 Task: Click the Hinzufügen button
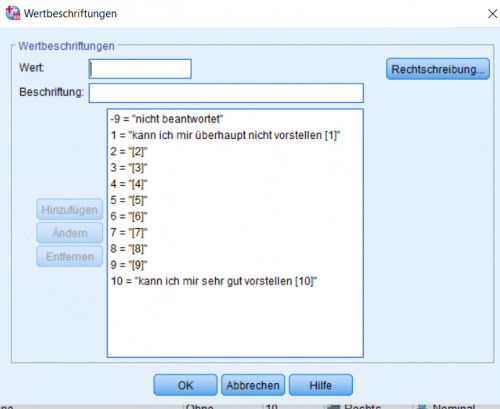pyautogui.click(x=69, y=210)
